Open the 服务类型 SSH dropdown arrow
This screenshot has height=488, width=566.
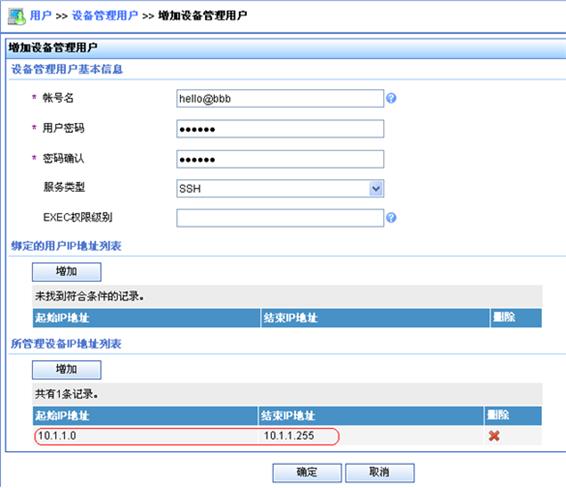click(x=376, y=188)
